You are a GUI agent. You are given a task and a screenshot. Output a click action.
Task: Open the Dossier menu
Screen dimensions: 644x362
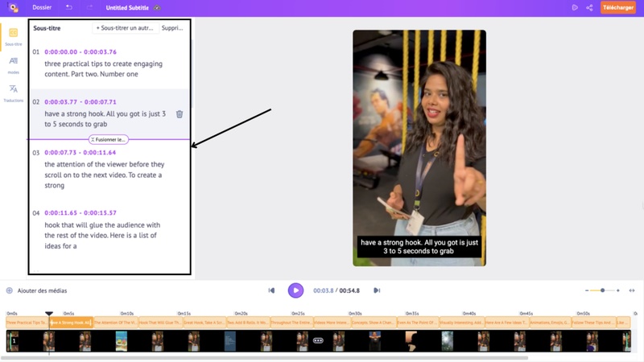coord(42,7)
